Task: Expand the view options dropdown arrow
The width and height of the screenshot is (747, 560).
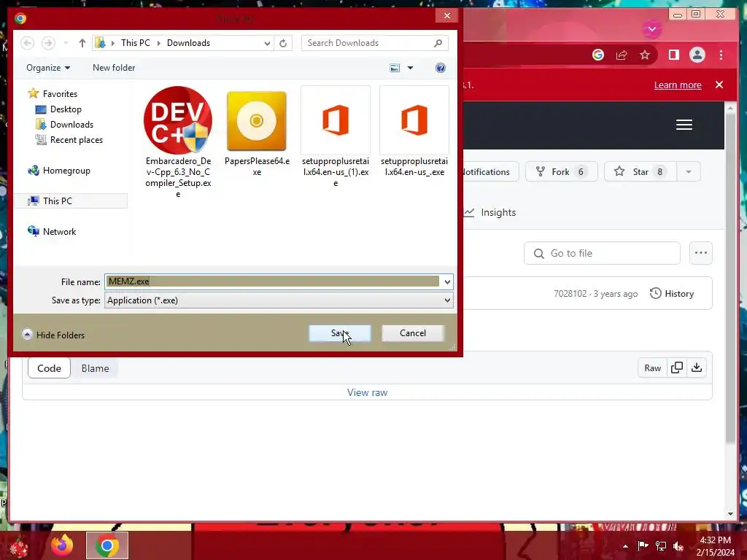Action: 410,68
